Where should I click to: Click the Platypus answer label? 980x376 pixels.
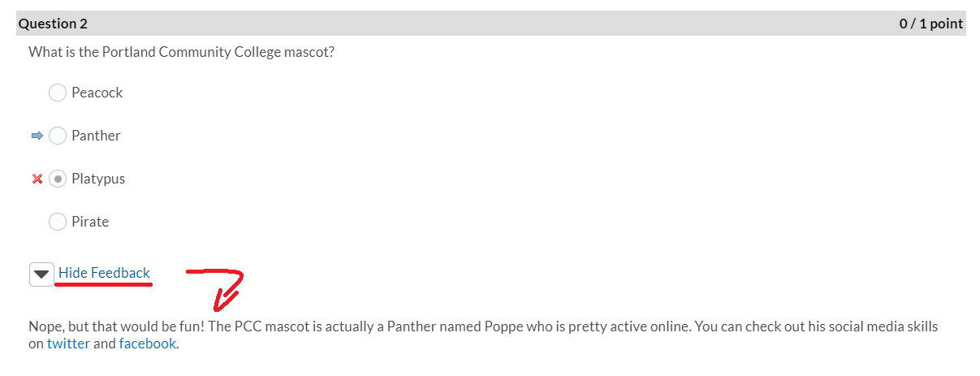(98, 179)
